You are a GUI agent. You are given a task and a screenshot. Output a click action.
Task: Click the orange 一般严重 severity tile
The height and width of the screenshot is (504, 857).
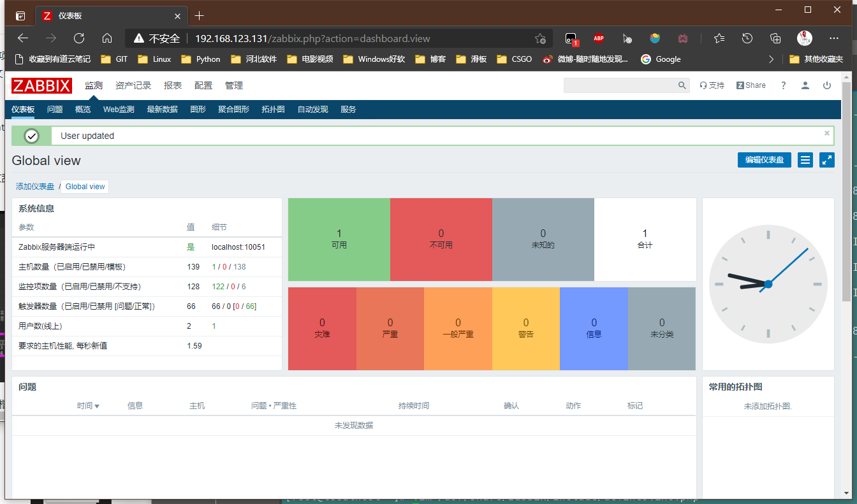tap(458, 329)
